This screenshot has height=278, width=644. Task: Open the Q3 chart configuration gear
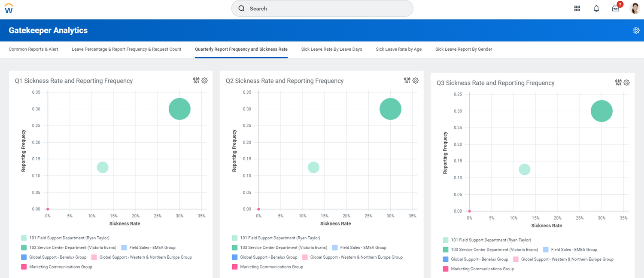[626, 82]
